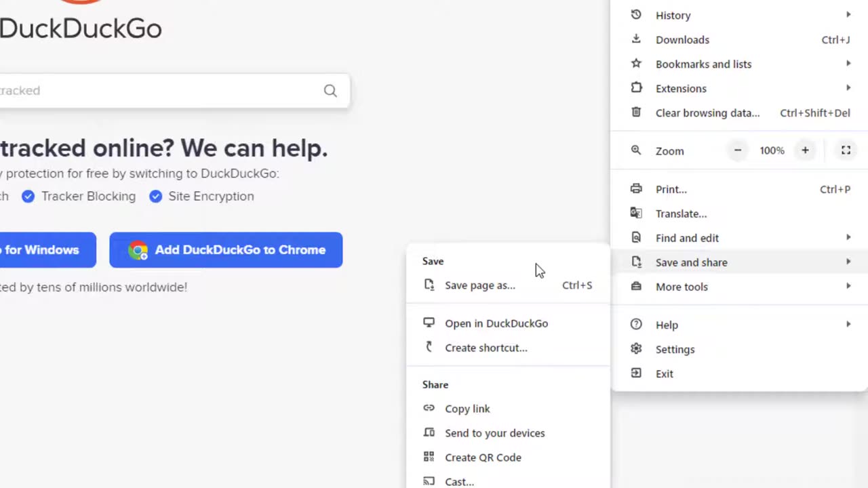
Task: Select Save page as in submenu
Action: click(508, 285)
